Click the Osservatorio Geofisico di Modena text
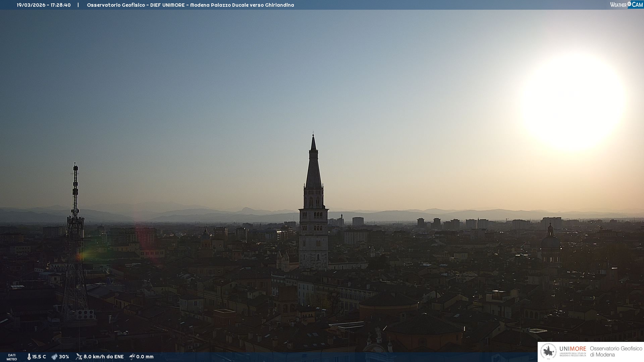 click(616, 352)
